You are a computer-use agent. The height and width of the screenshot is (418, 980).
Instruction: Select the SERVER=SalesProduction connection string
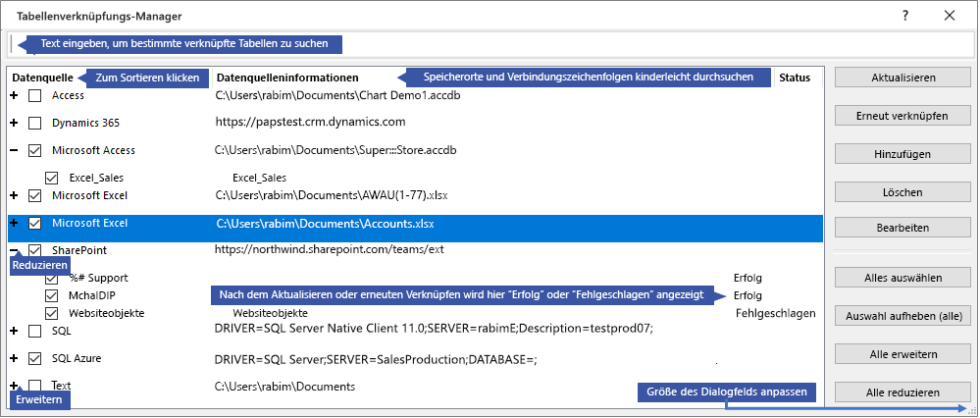point(376,359)
